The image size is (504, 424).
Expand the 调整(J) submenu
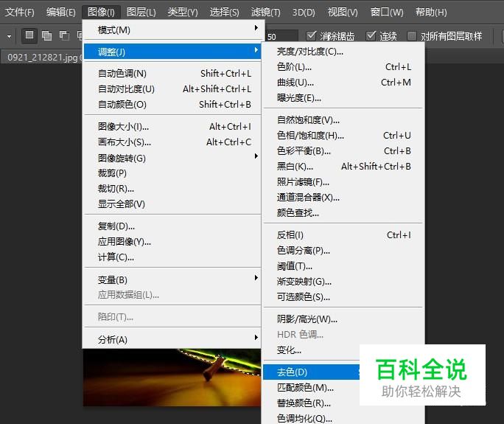click(x=172, y=52)
